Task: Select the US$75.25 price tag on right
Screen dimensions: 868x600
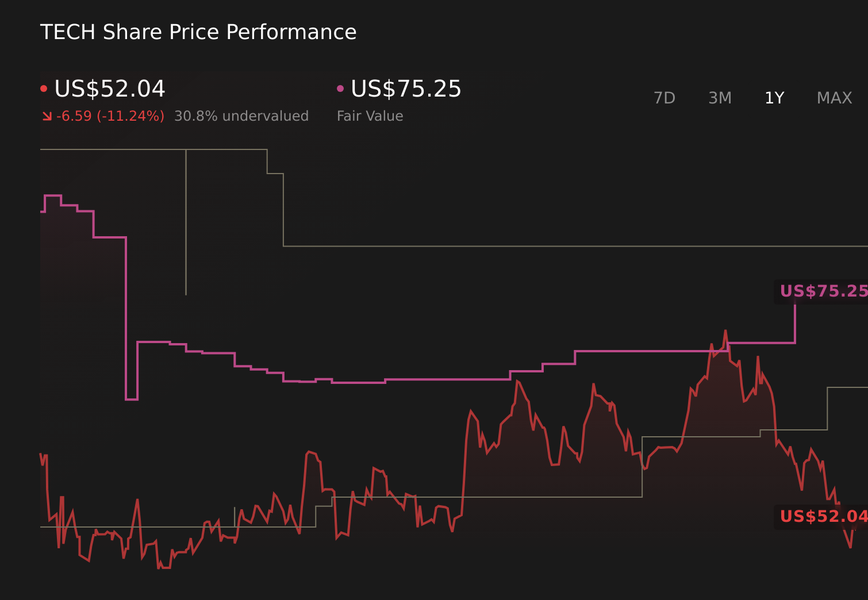Action: coord(823,291)
